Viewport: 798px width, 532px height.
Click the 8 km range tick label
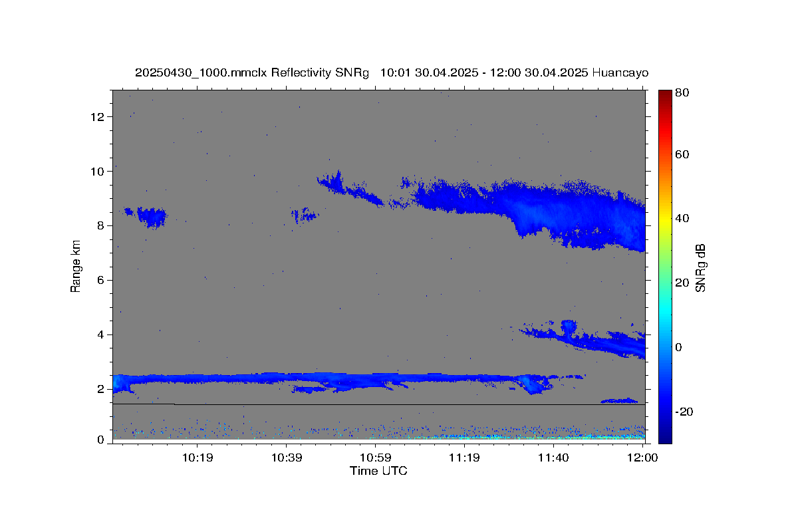point(100,226)
